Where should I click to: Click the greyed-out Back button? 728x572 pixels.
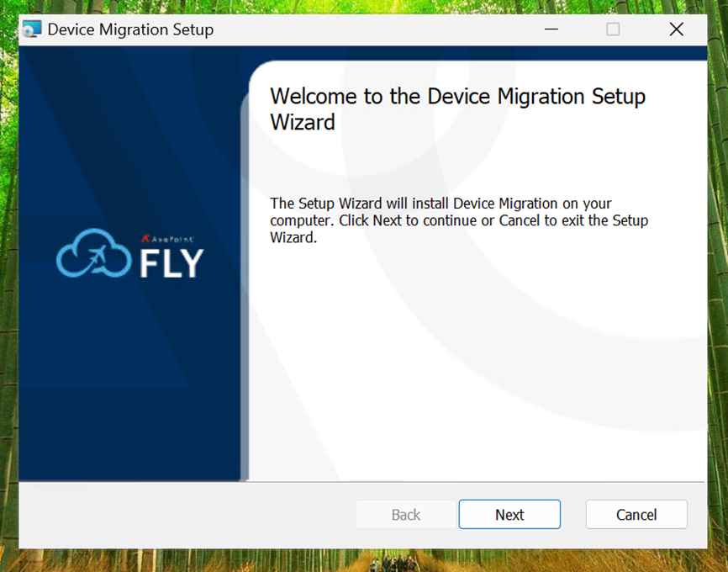point(406,515)
